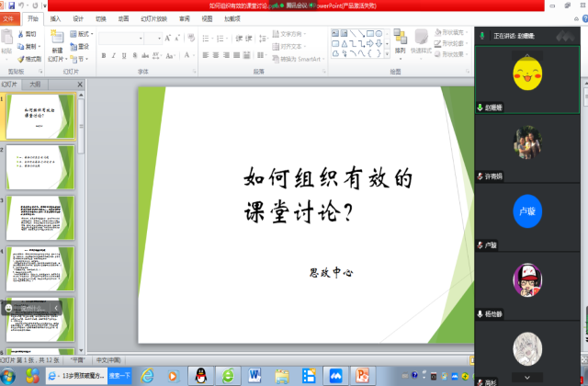
Task: Click the PowerPoint icon in the taskbar
Action: (363, 375)
